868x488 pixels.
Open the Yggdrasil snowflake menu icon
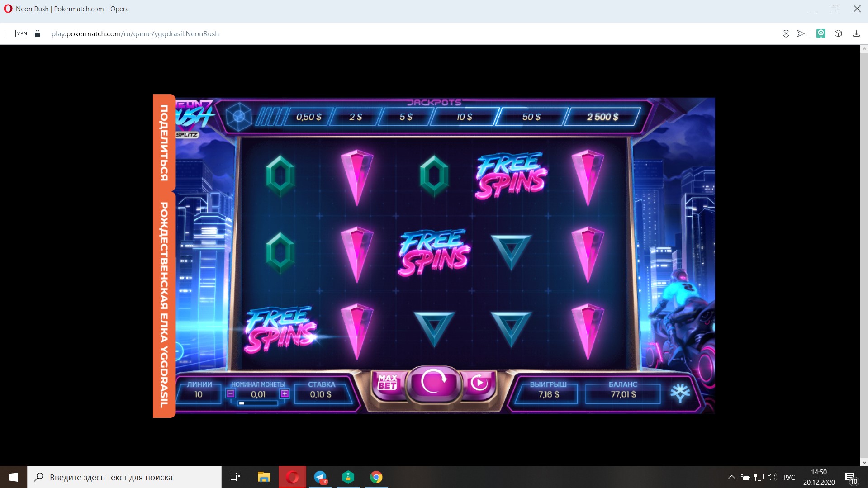[680, 393]
